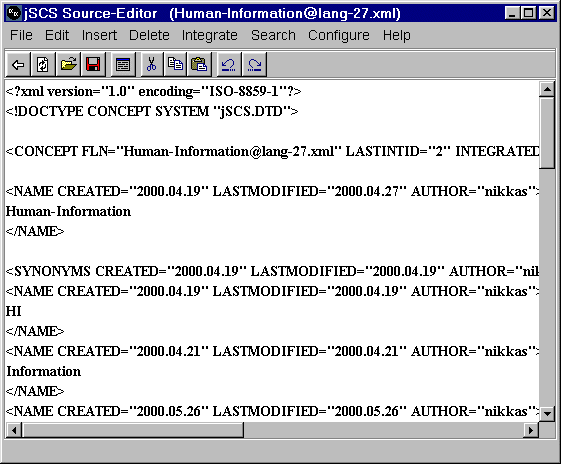The width and height of the screenshot is (561, 464).
Task: Click the form view toolbar icon
Action: point(123,65)
